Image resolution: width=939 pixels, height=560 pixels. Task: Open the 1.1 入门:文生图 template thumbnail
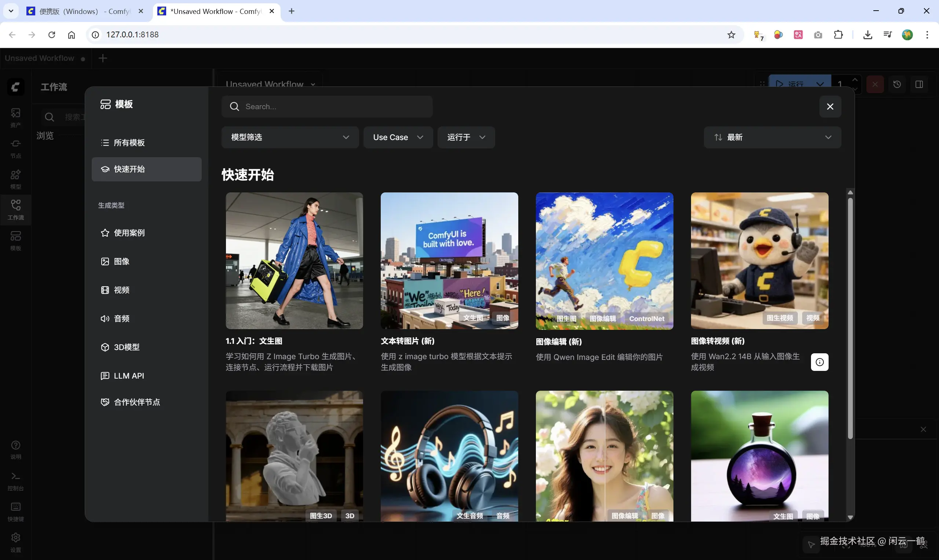point(294,261)
